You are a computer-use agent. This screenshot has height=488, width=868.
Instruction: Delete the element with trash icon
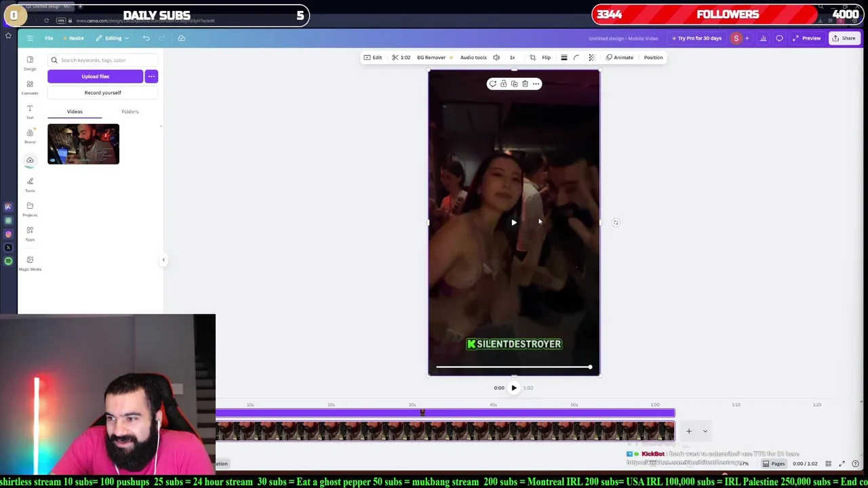click(525, 84)
